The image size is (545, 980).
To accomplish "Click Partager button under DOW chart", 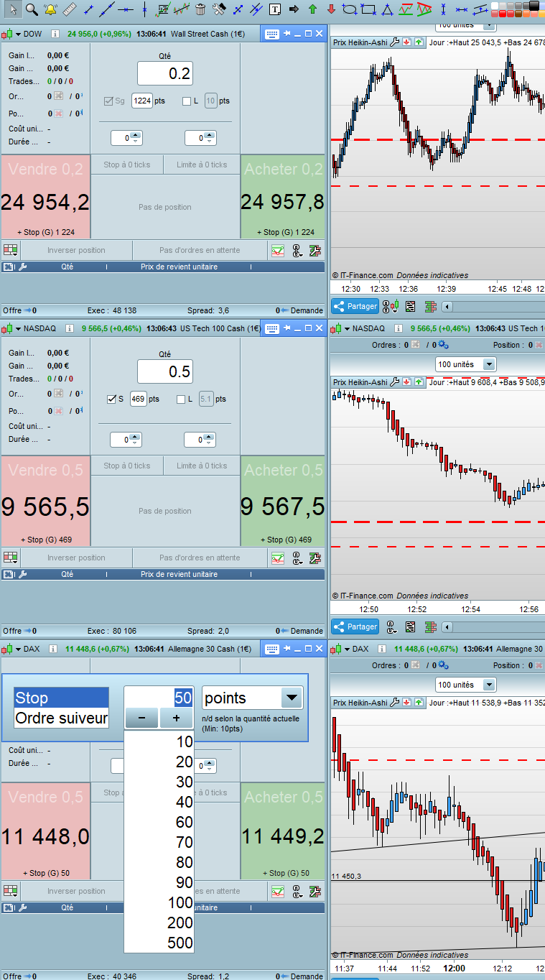I will pyautogui.click(x=355, y=306).
